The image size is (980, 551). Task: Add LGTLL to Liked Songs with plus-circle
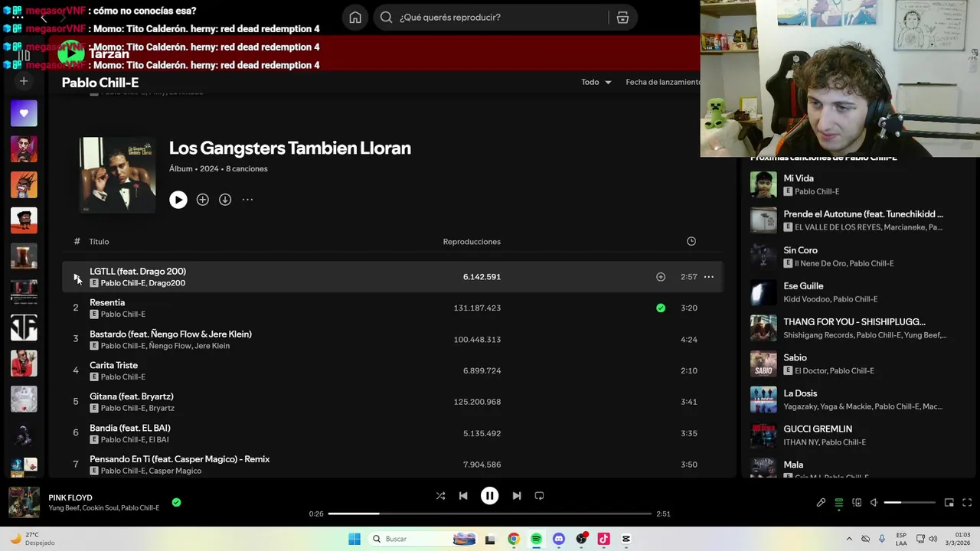tap(661, 277)
